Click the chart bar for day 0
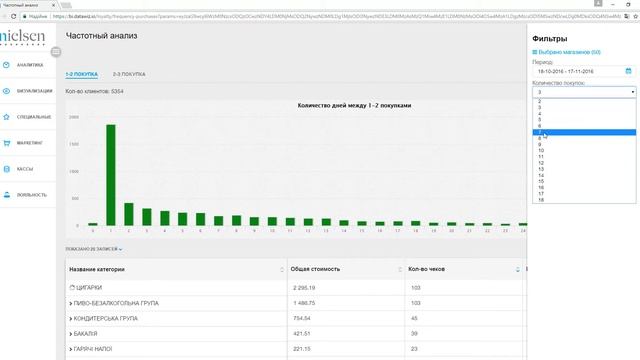 coord(93,224)
